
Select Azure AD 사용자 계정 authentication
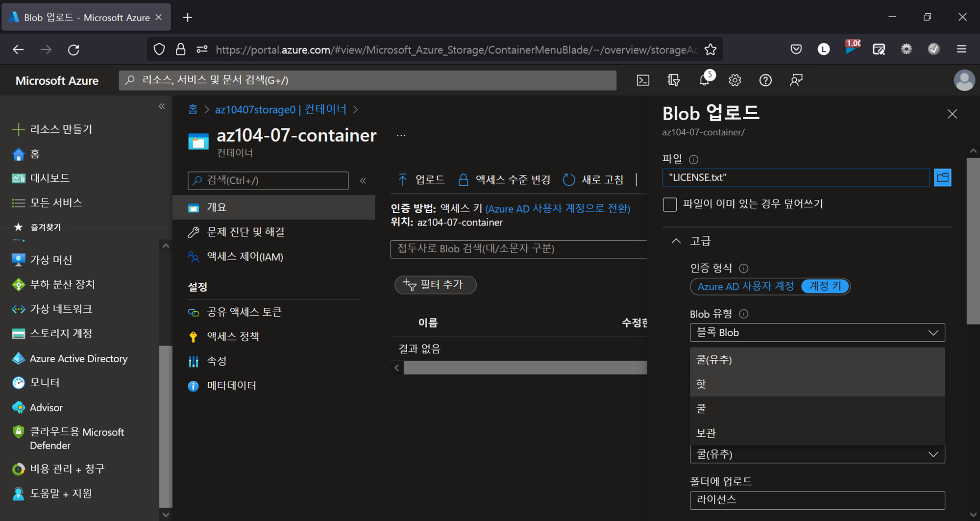tap(746, 286)
